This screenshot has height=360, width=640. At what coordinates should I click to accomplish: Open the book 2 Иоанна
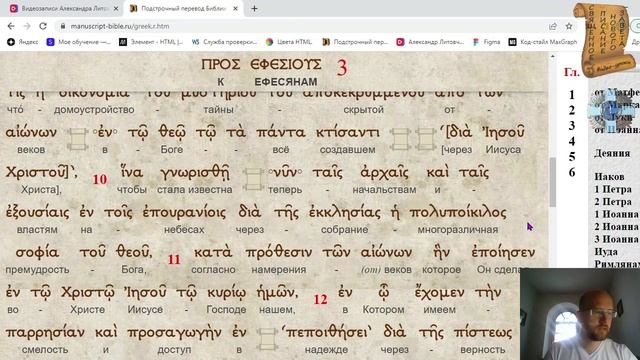(x=616, y=227)
